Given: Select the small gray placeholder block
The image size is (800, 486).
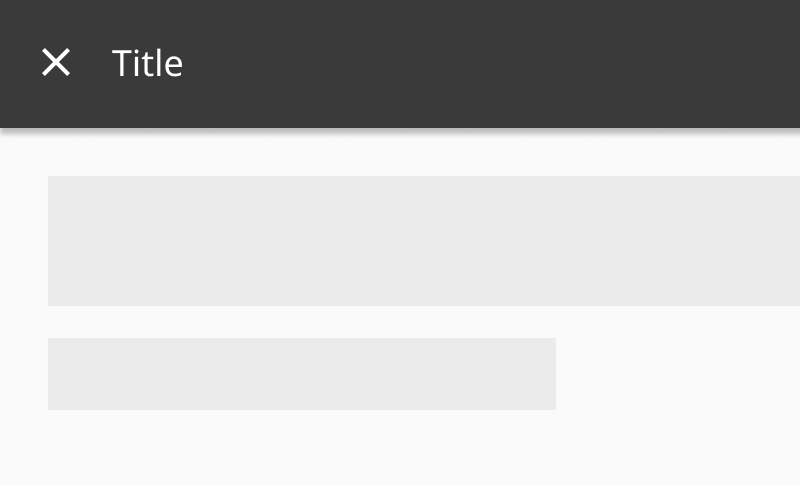Looking at the screenshot, I should [302, 374].
